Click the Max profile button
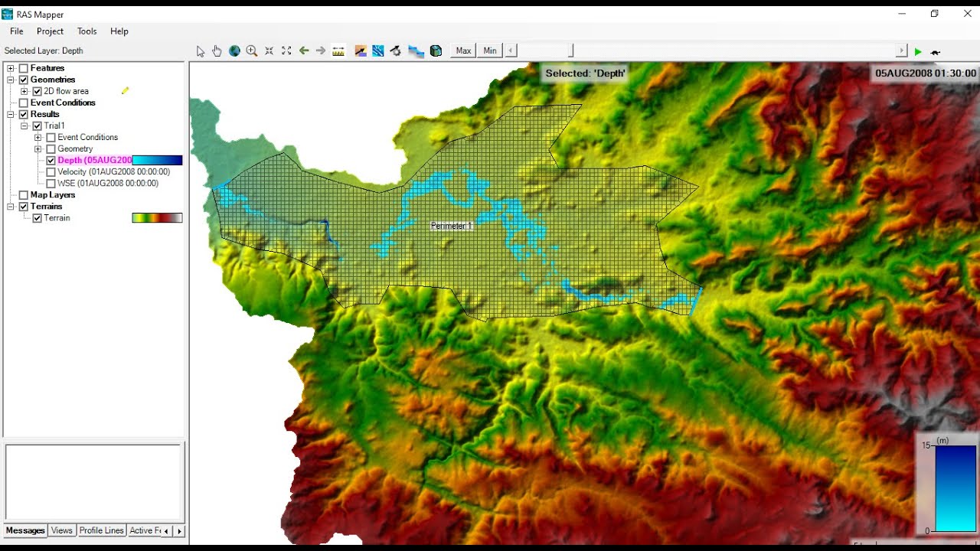Viewport: 980px width, 551px height. click(x=464, y=51)
